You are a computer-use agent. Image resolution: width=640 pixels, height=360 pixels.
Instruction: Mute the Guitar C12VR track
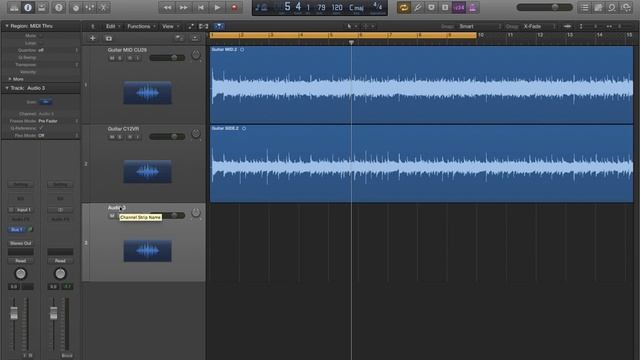(x=112, y=137)
